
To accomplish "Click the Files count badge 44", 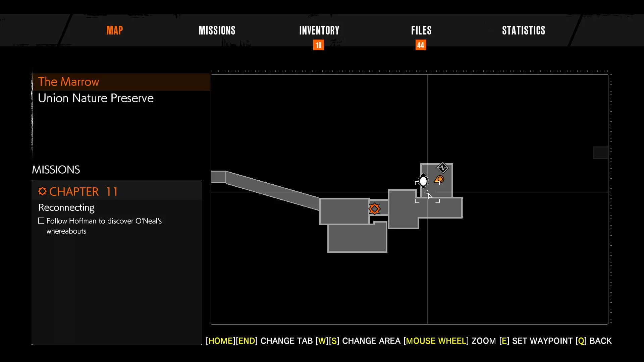I will 421,45.
